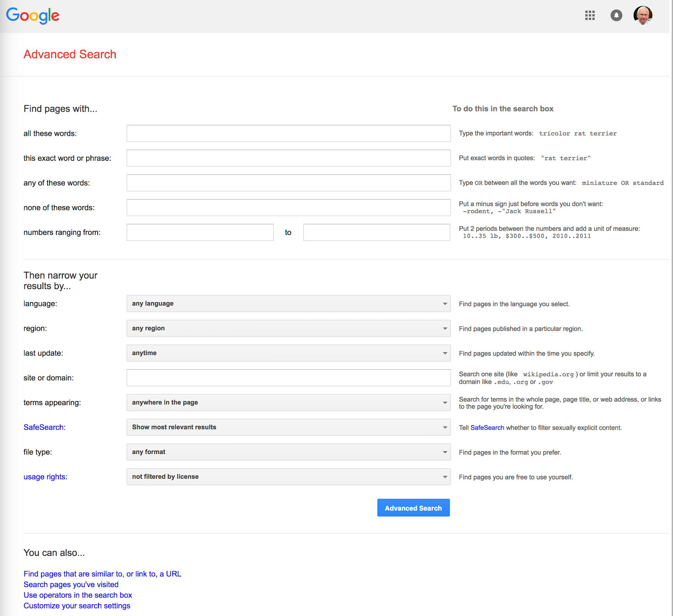Open the region dropdown
Viewport: 673px width, 616px height.
288,328
